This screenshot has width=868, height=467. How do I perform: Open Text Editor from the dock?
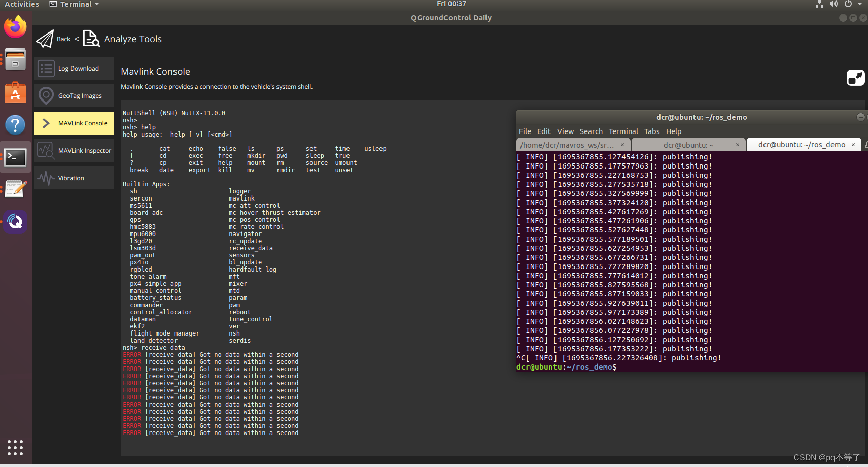[15, 189]
